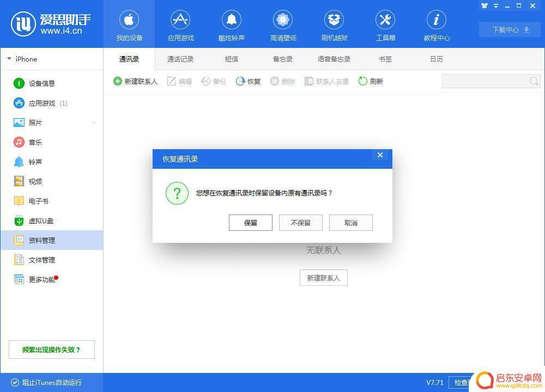Image resolution: width=545 pixels, height=392 pixels.
Task: Open 刷机越狱 box icon
Action: pos(334,20)
